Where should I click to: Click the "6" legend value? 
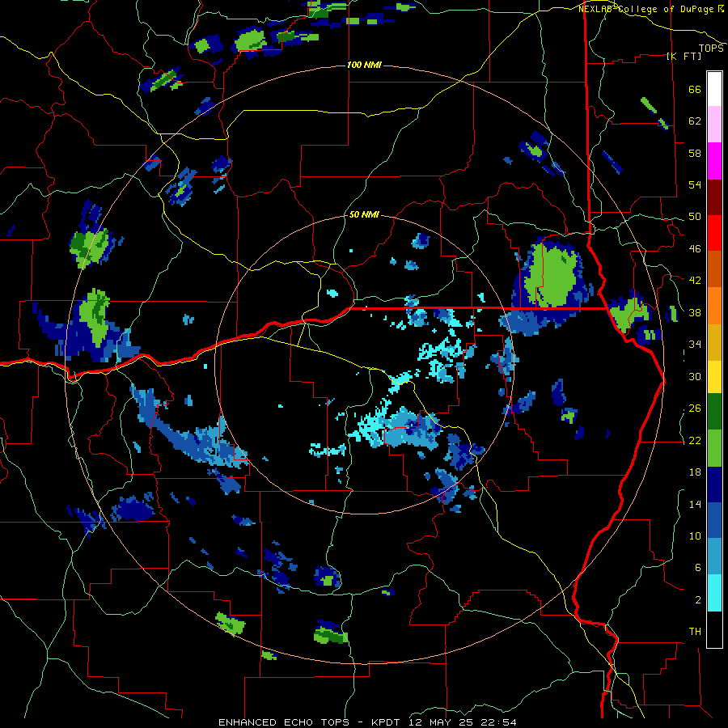698,568
